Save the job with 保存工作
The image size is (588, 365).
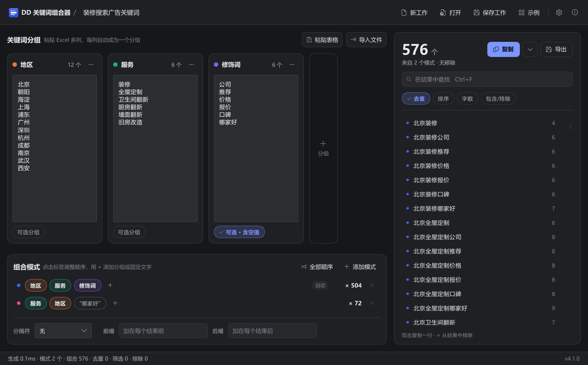(490, 12)
